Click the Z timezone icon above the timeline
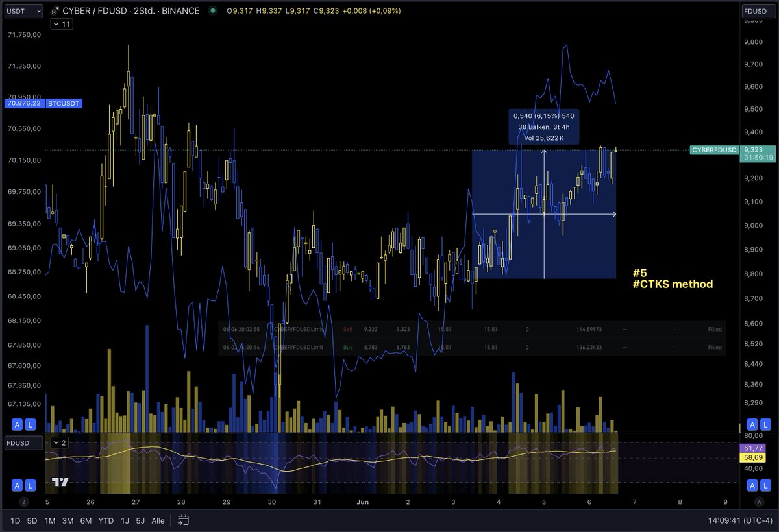This screenshot has height=532, width=779. tap(23, 502)
